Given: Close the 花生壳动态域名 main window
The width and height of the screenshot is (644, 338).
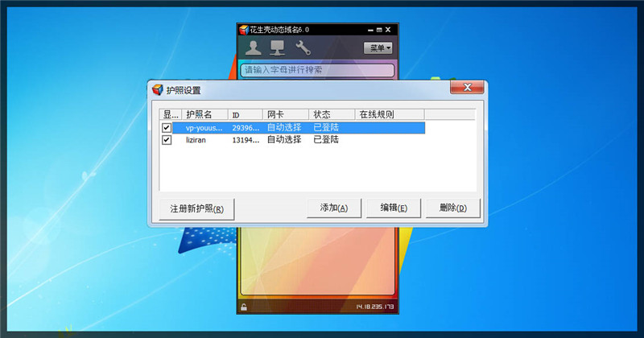Looking at the screenshot, I should 388,30.
